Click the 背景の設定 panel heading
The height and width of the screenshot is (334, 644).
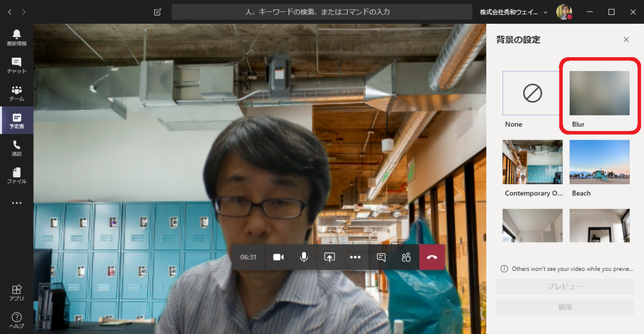tap(518, 40)
